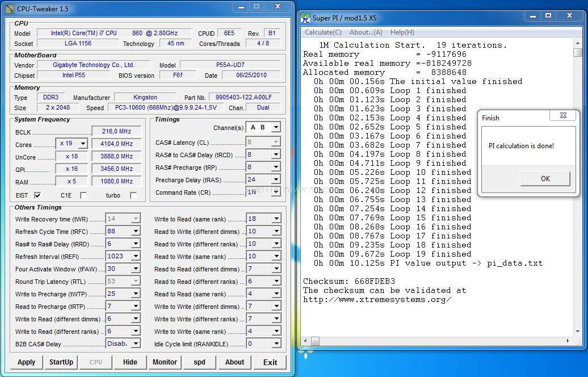Click the Super PI title bar icon

click(305, 18)
